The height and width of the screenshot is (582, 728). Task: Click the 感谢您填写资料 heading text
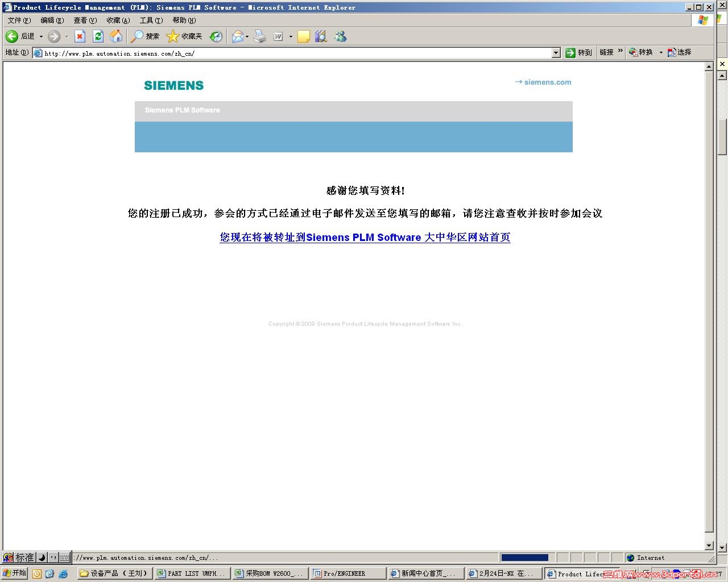pyautogui.click(x=366, y=190)
